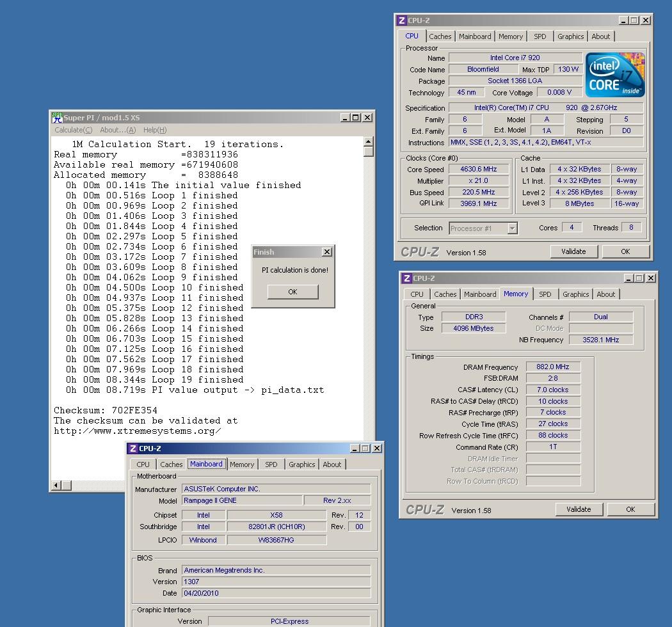The image size is (672, 627).
Task: Click the Z icon in CPU-Z Mainboard window title
Action: [x=133, y=448]
